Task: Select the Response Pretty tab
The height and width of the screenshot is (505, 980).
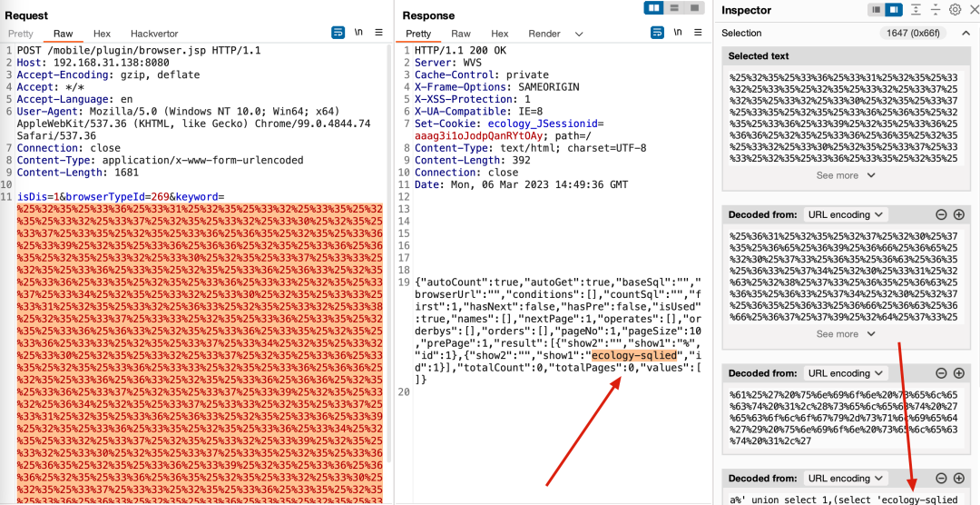Action: (x=418, y=34)
